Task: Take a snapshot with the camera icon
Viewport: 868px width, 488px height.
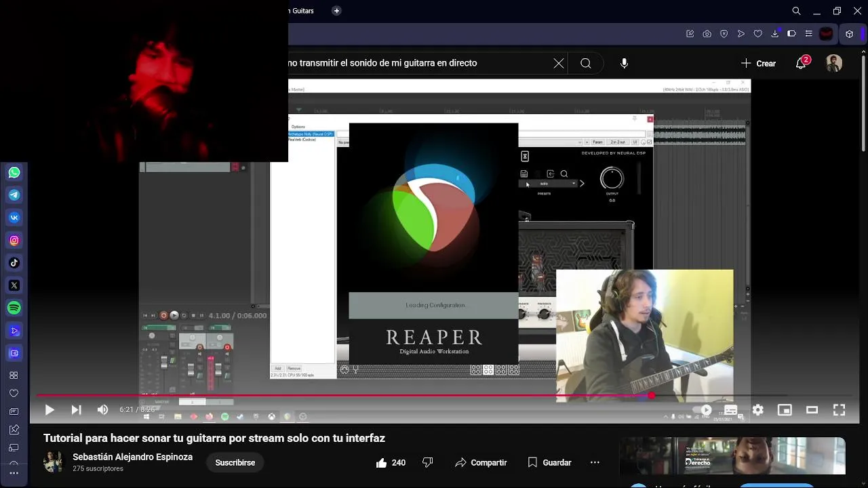Action: pyautogui.click(x=707, y=34)
